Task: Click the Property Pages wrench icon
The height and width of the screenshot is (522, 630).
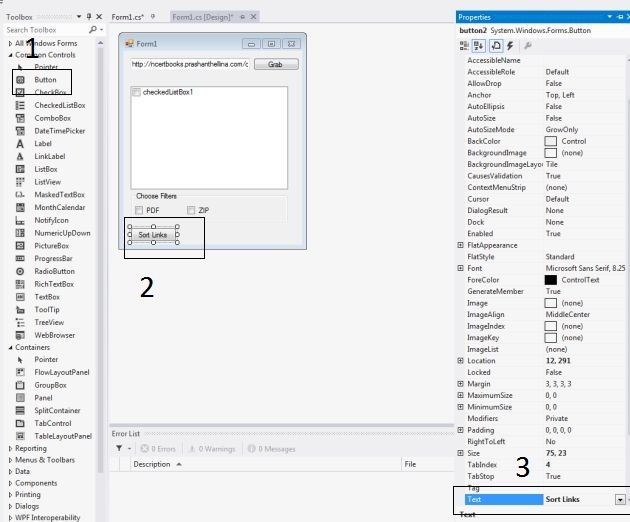Action: pos(528,46)
